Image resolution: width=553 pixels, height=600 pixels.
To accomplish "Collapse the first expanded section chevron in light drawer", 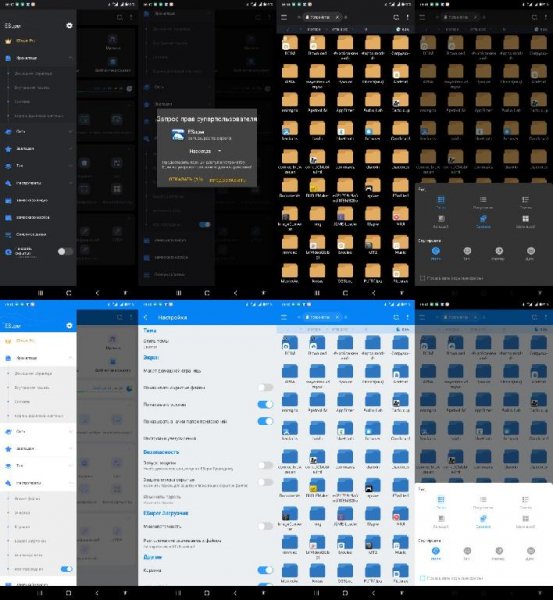I will [x=70, y=358].
